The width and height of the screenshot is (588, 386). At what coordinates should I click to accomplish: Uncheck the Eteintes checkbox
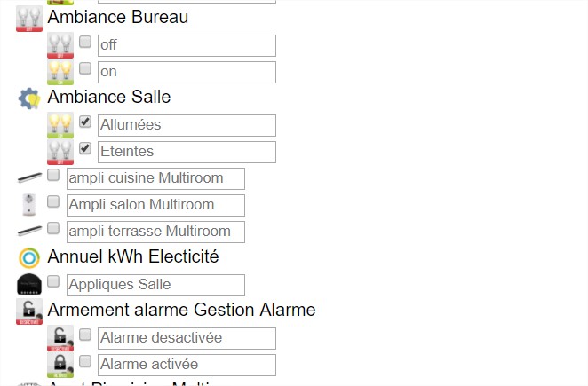pyautogui.click(x=85, y=148)
